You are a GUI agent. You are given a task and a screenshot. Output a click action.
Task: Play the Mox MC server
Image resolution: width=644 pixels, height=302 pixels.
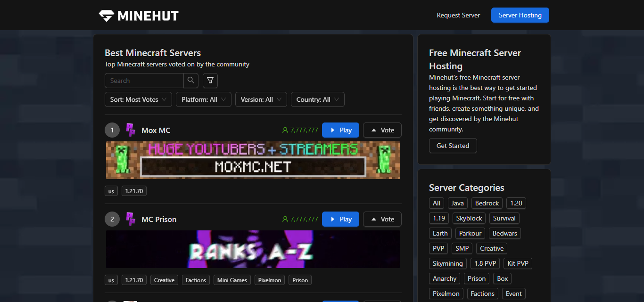click(x=340, y=130)
